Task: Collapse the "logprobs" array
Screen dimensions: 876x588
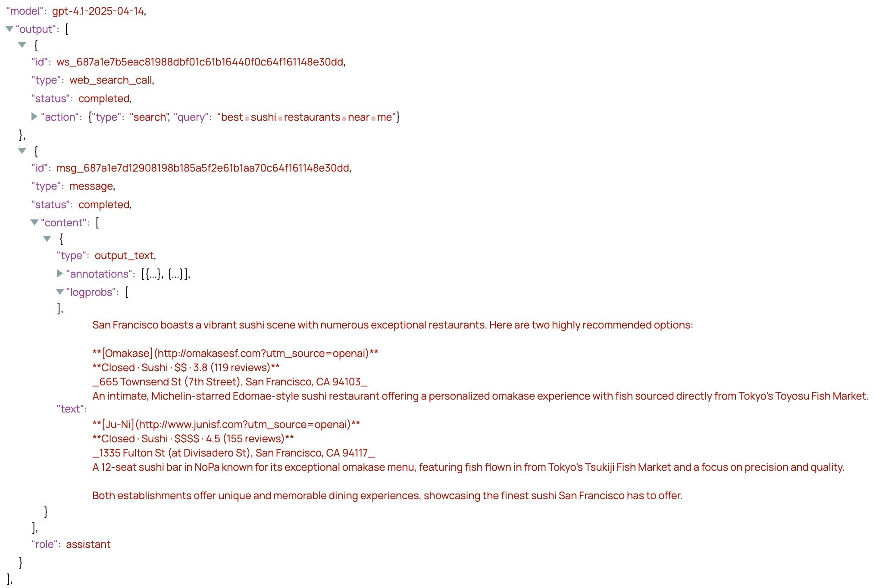Action: pos(60,292)
